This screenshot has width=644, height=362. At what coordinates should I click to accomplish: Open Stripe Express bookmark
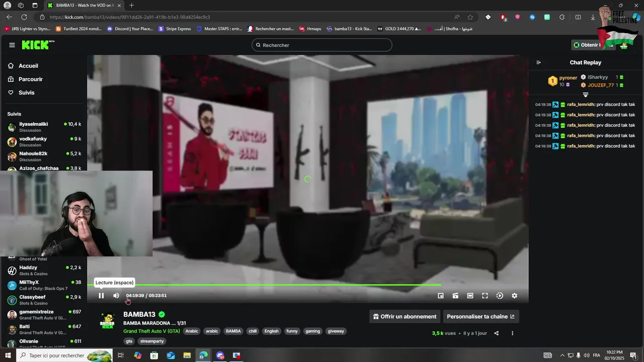click(x=175, y=29)
